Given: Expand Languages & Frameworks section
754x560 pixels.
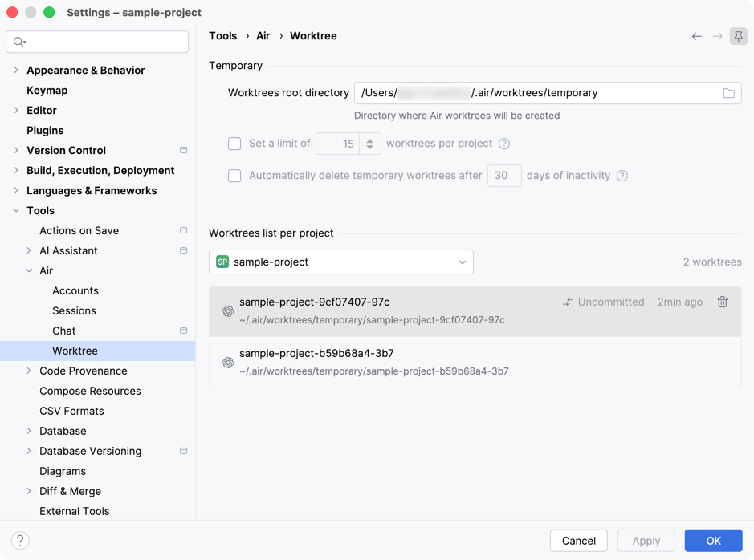Looking at the screenshot, I should click(16, 191).
